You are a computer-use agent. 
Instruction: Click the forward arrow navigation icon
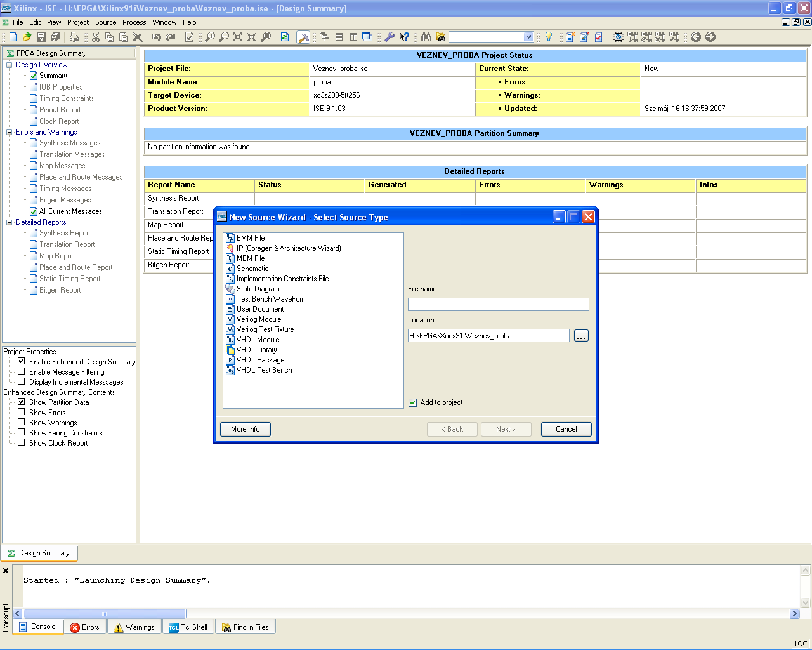(710, 37)
